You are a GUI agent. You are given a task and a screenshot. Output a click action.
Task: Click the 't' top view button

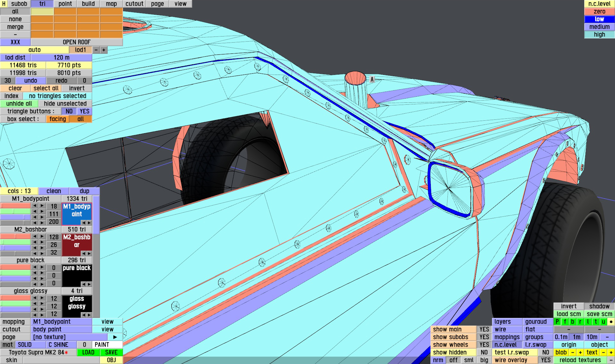(x=595, y=322)
